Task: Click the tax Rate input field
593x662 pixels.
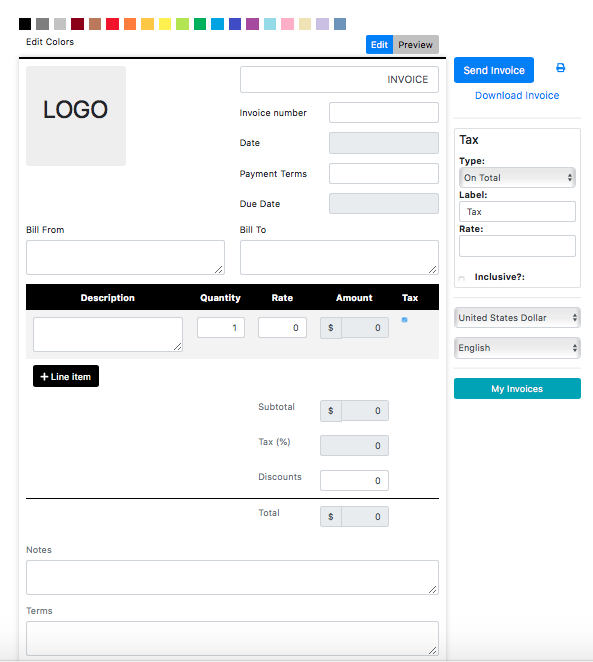Action: tap(517, 246)
